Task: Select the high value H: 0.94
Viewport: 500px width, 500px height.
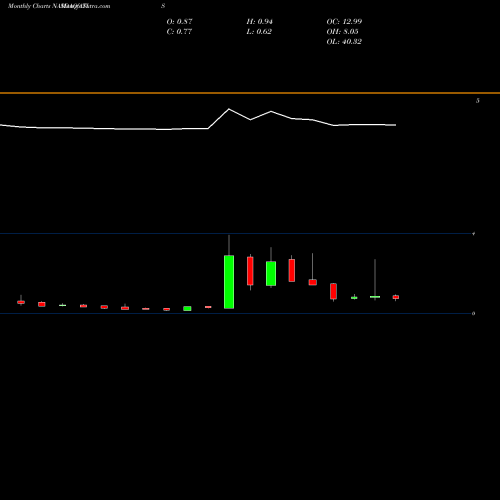Action: 259,22
